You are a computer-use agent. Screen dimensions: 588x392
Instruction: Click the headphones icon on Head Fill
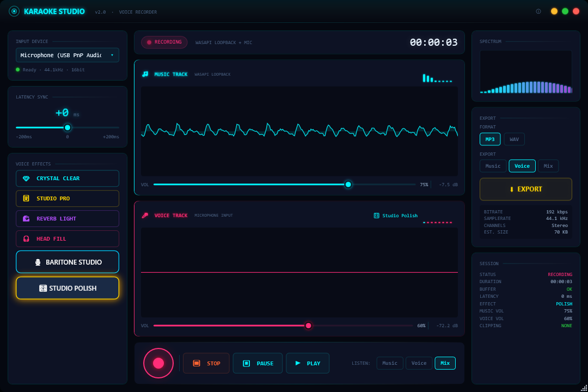click(26, 239)
